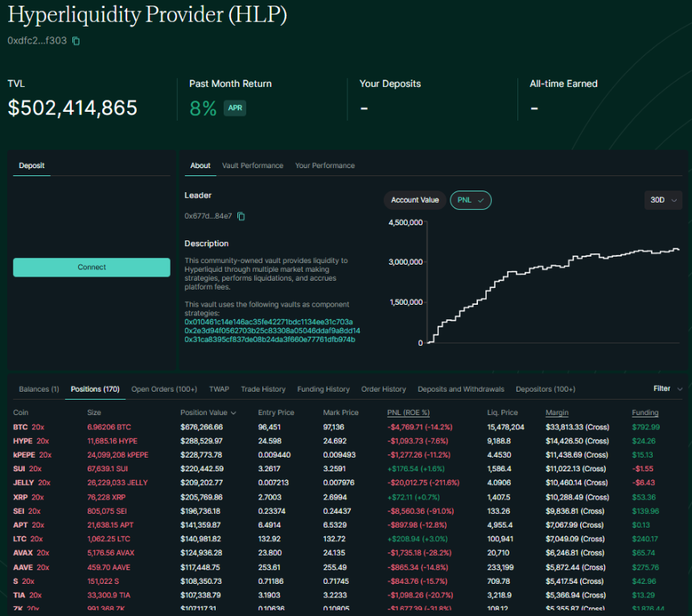Click the Margin column header
This screenshot has height=616, width=692.
(557, 413)
